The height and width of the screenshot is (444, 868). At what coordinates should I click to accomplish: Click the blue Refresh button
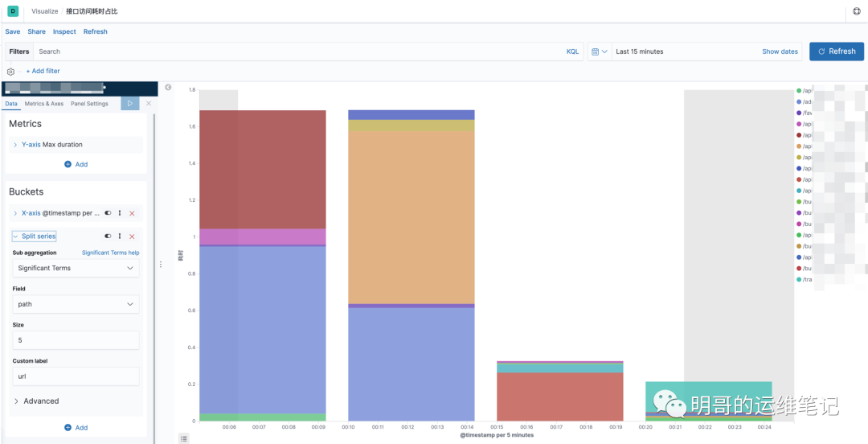[x=837, y=51]
